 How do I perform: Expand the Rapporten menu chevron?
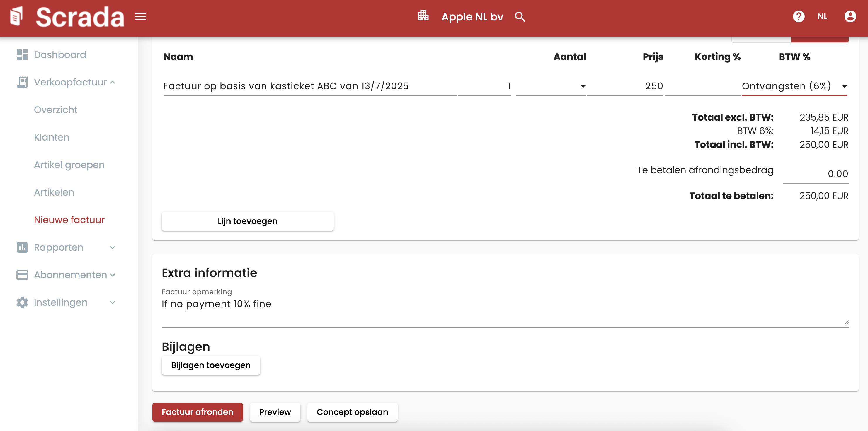[113, 247]
